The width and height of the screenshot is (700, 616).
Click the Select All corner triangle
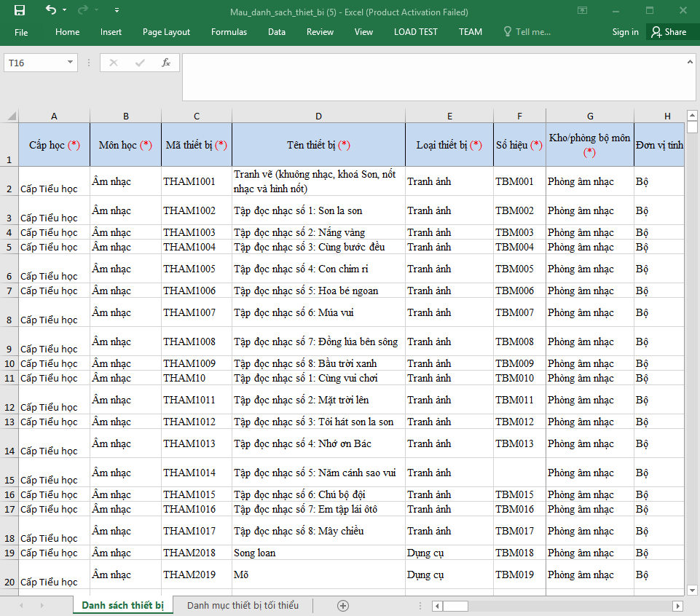(11, 116)
